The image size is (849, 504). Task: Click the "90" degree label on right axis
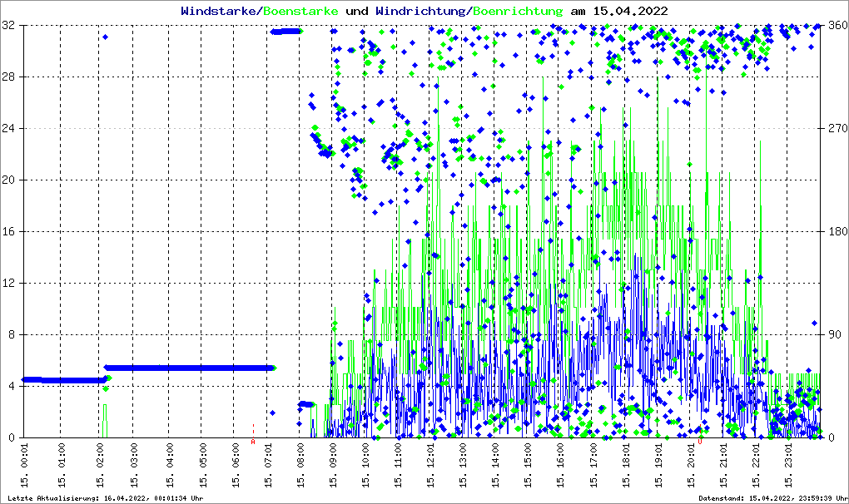(x=832, y=335)
